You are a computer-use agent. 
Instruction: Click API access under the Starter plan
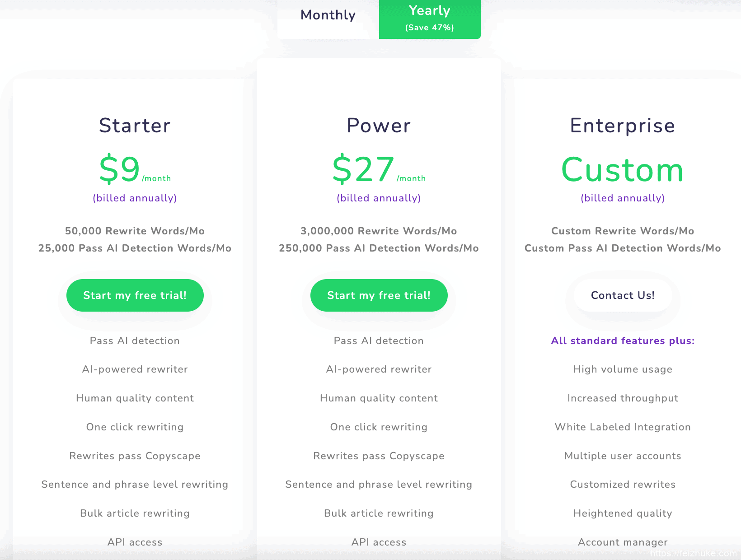tap(135, 542)
